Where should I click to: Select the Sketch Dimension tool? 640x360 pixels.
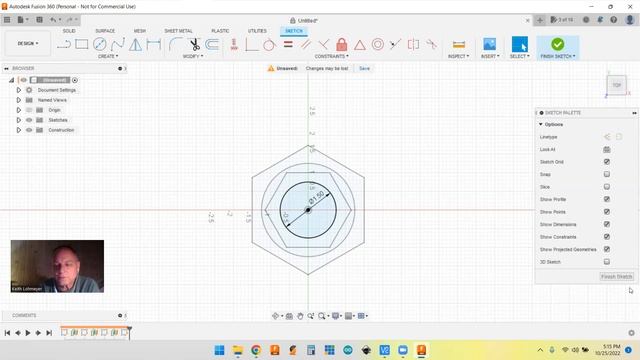coord(153,44)
